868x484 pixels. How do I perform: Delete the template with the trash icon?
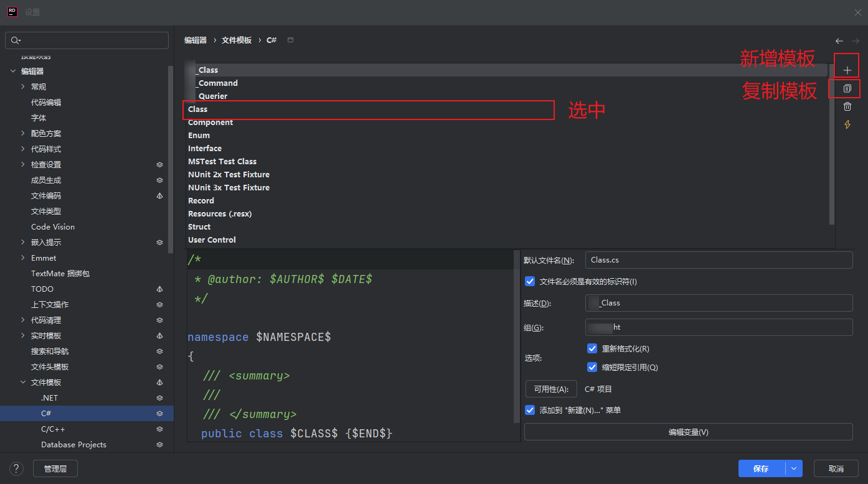point(847,107)
